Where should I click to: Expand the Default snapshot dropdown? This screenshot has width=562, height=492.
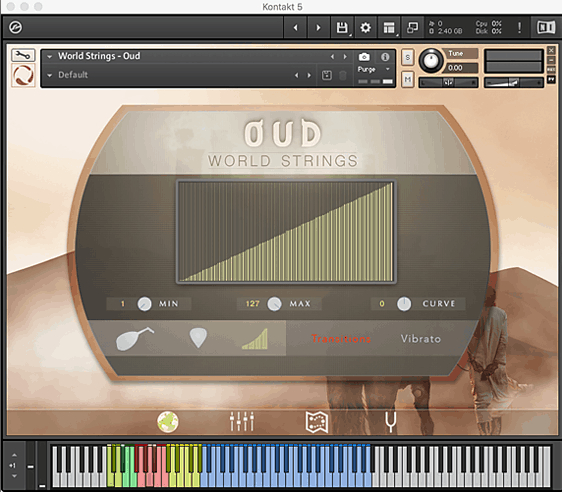[x=50, y=75]
